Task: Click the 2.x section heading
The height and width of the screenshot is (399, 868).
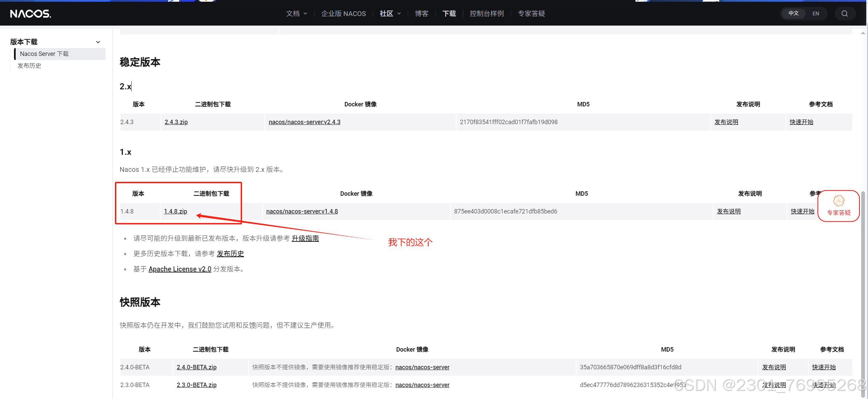Action: 125,87
